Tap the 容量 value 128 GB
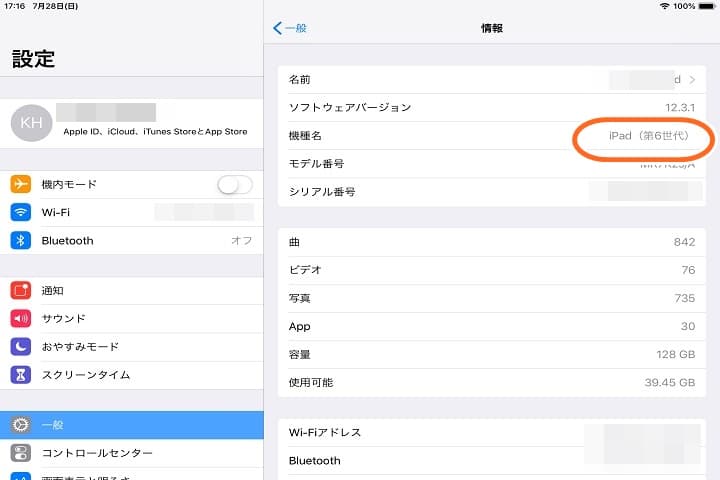The width and height of the screenshot is (720, 480). pyautogui.click(x=675, y=354)
